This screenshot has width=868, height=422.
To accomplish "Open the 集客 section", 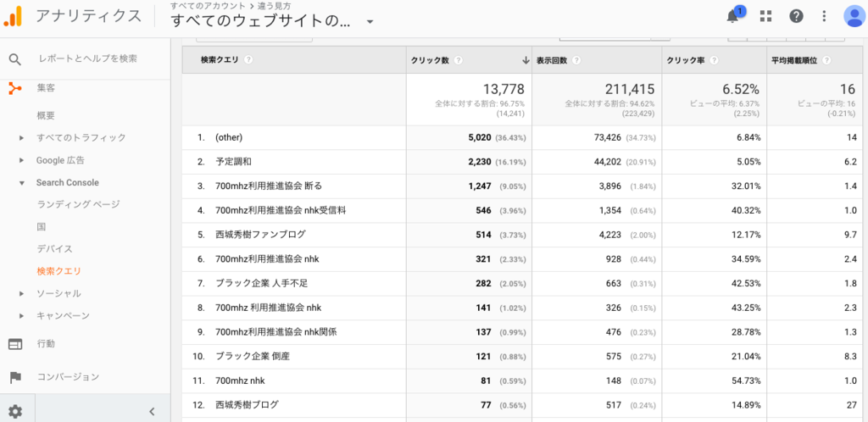I will (46, 87).
